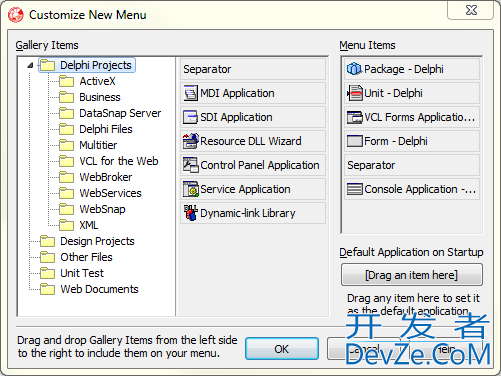
Task: Select the WebBroker tree label
Action: [106, 177]
